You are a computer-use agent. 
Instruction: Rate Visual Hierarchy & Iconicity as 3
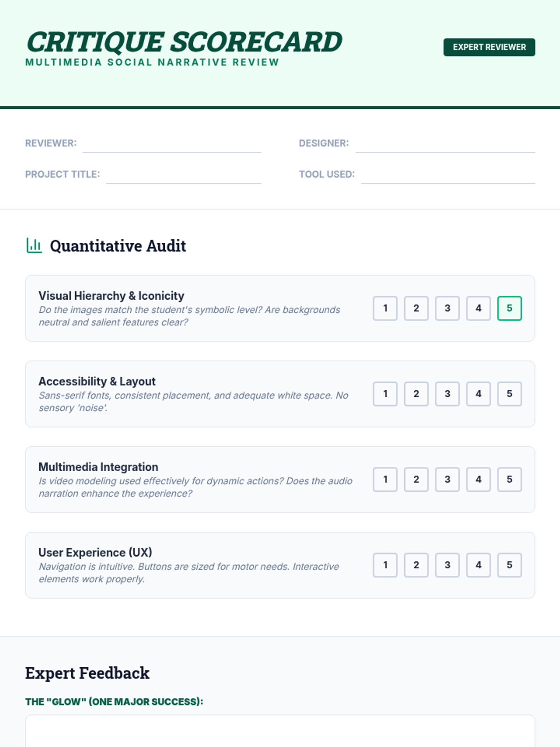(x=447, y=308)
